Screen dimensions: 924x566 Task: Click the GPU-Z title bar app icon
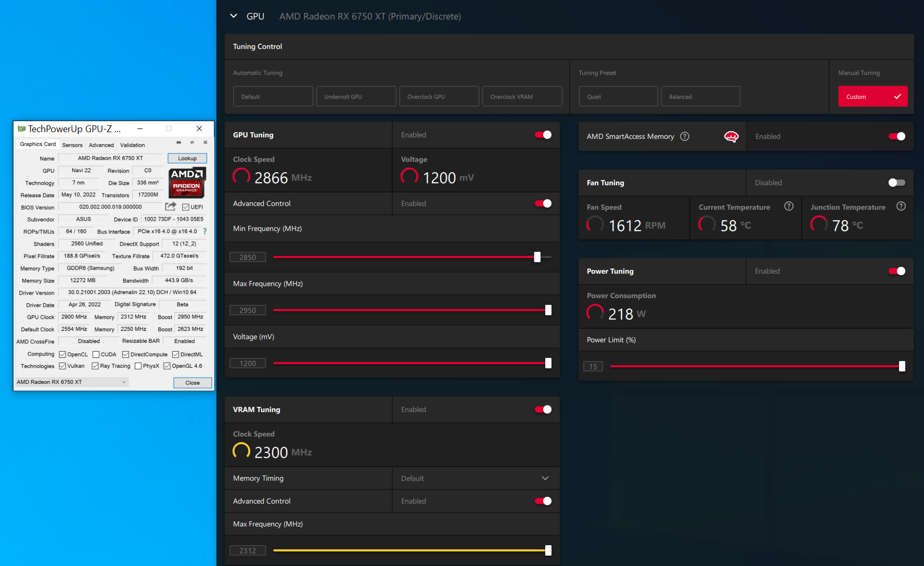click(21, 128)
